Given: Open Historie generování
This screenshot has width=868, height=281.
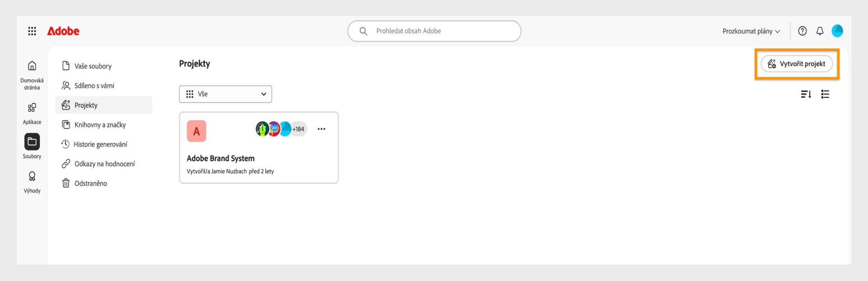Looking at the screenshot, I should (x=101, y=144).
